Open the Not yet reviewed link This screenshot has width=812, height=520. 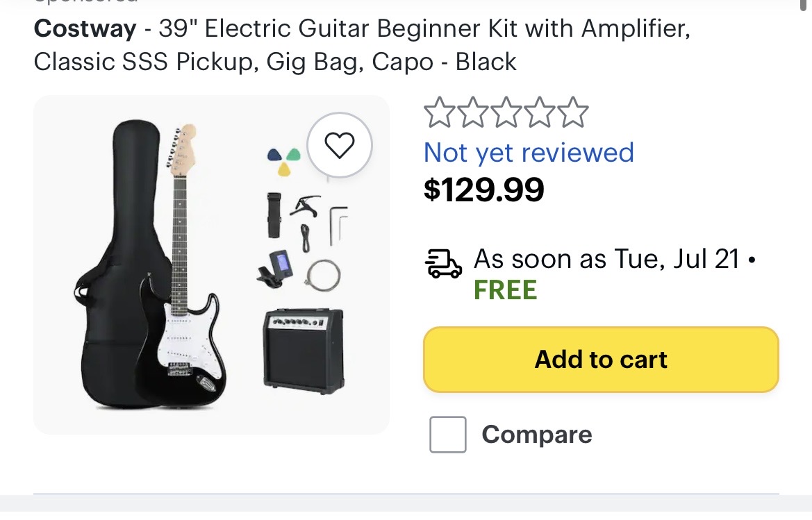[529, 153]
